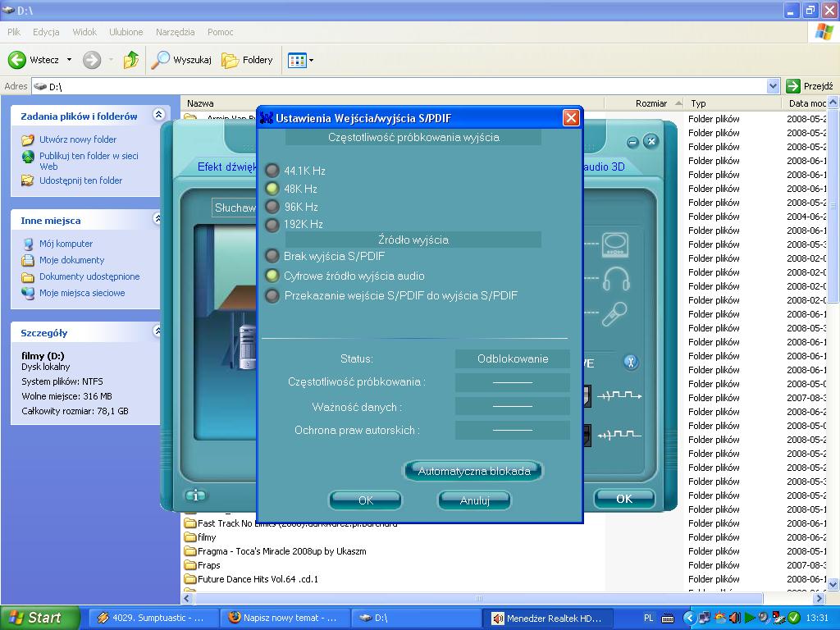Minimize Realtek manager with round minus icon
The image size is (840, 630).
pyautogui.click(x=632, y=142)
